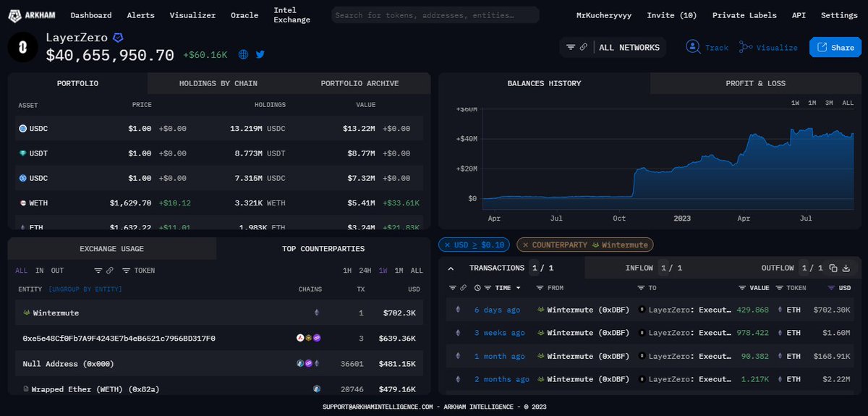Open LayerZero Twitter via bird icon
868x416 pixels.
click(260, 54)
